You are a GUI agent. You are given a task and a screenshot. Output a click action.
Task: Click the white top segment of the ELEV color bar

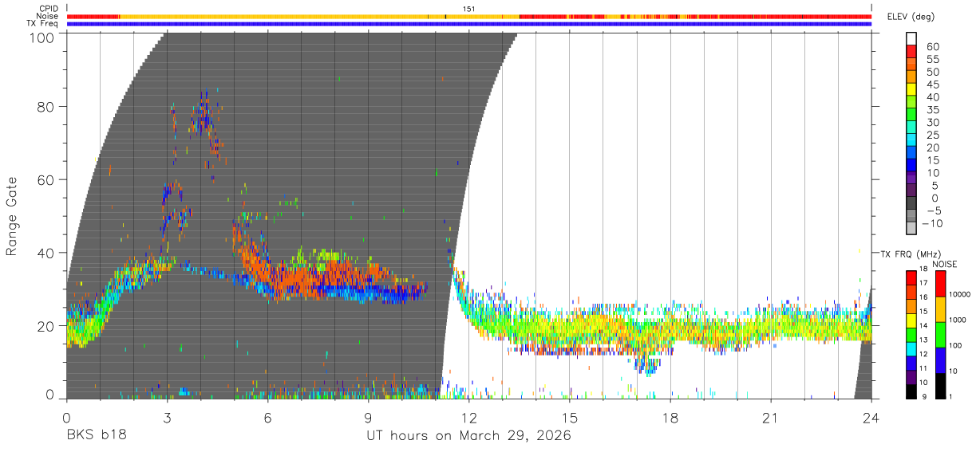pos(912,39)
